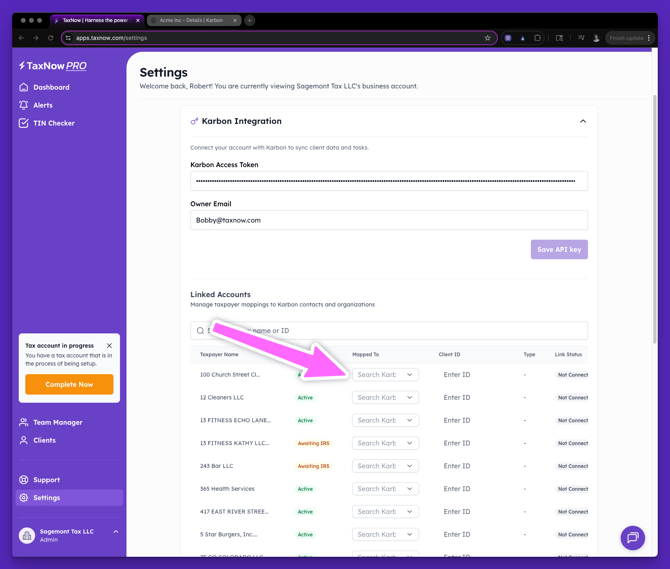Viewport: 670px width, 569px height.
Task: Dismiss the Tax account in progress card
Action: tap(109, 346)
